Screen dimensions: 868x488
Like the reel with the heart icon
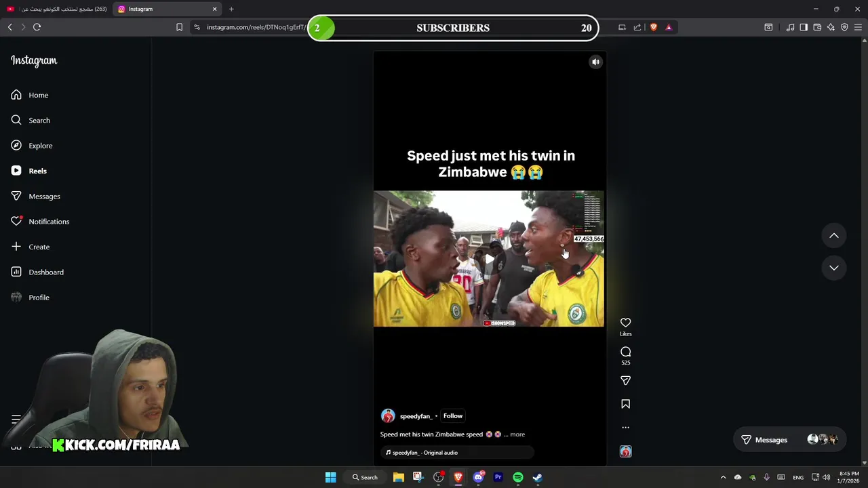pyautogui.click(x=625, y=323)
